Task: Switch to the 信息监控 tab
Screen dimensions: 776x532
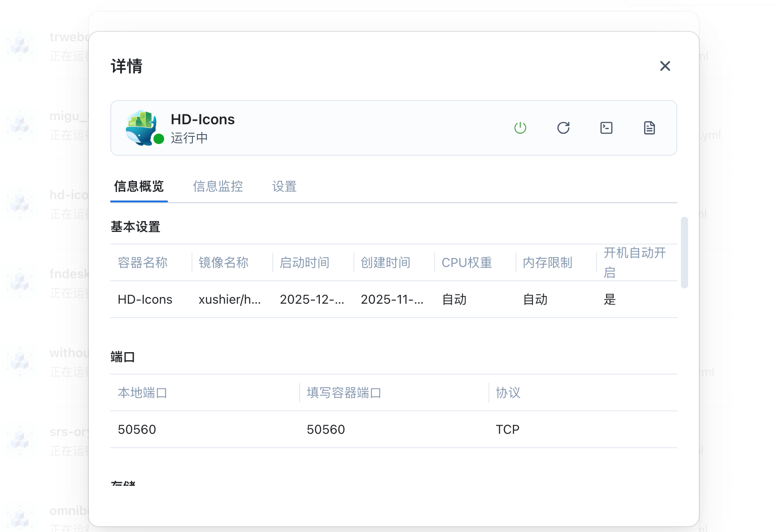Action: [x=218, y=186]
